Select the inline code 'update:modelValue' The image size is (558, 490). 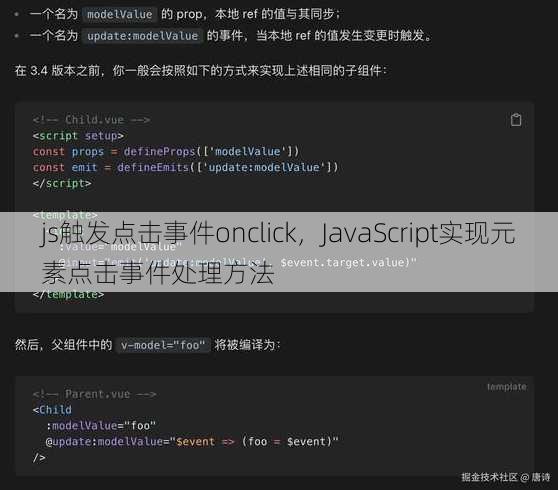pyautogui.click(x=142, y=36)
